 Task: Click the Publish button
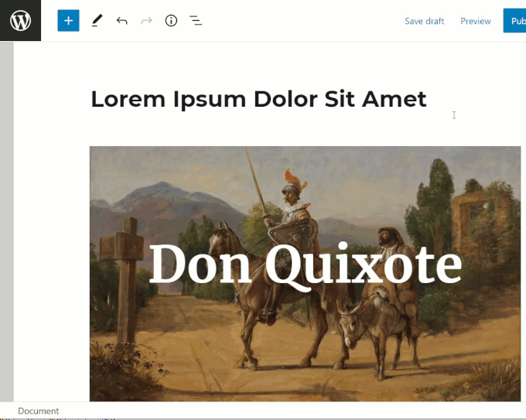[x=514, y=21]
